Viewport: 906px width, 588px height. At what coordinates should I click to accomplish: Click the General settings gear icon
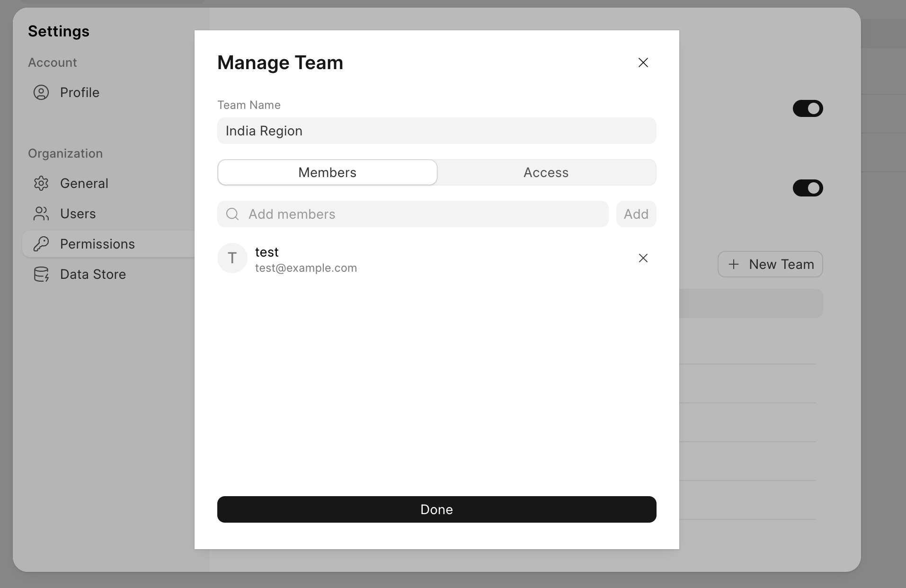[x=41, y=183]
